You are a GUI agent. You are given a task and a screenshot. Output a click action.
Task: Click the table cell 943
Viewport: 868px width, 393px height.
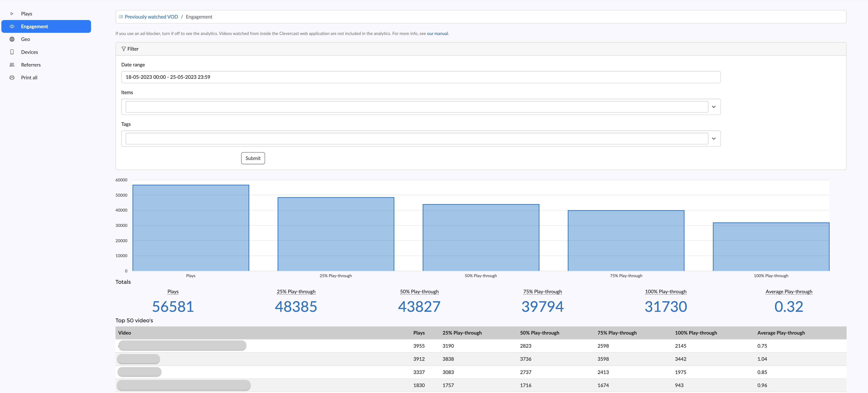[679, 386]
